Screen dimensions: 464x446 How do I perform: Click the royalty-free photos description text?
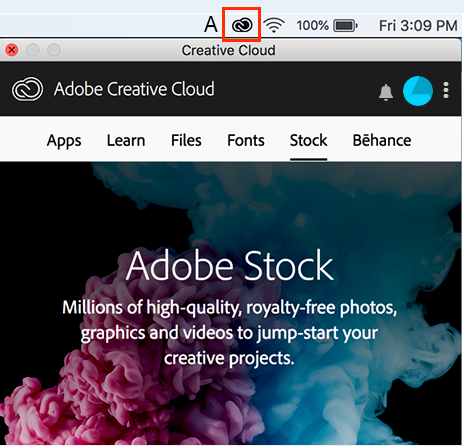(229, 333)
